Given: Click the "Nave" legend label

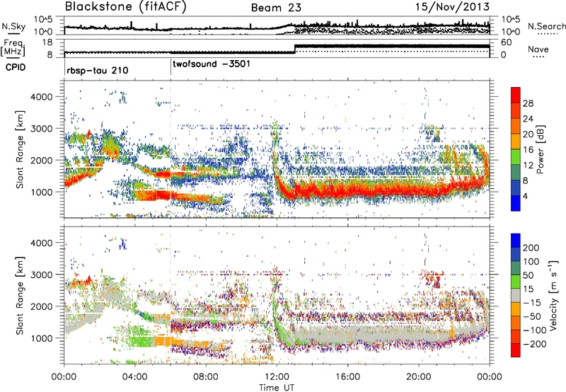Looking at the screenshot, I should [538, 49].
